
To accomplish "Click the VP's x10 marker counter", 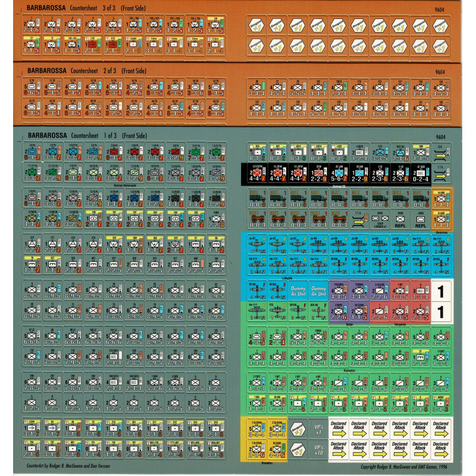I will tap(318, 450).
